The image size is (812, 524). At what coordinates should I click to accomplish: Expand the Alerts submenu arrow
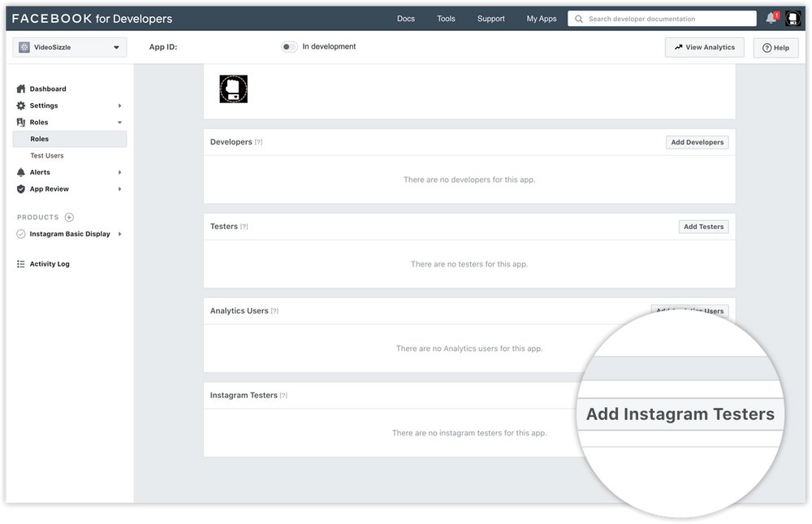[x=119, y=172]
